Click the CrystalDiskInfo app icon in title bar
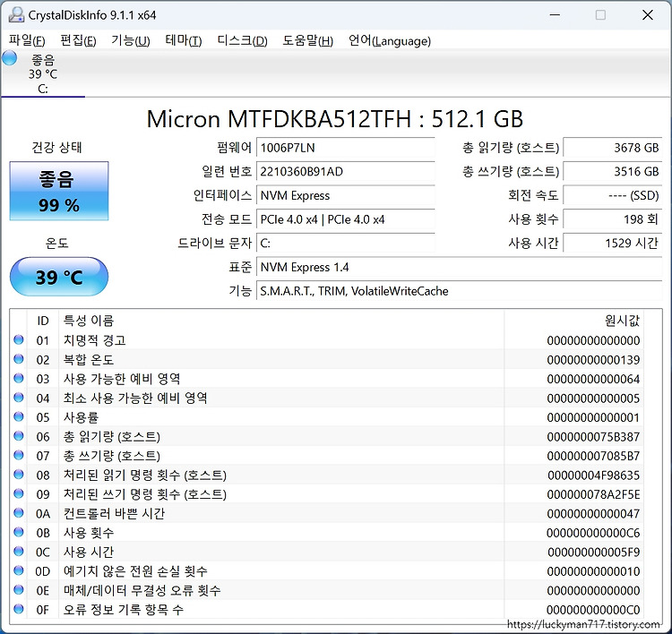 click(16, 15)
